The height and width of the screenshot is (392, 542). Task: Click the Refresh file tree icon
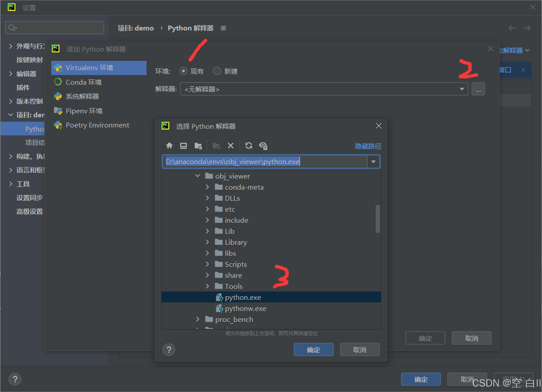click(x=249, y=146)
